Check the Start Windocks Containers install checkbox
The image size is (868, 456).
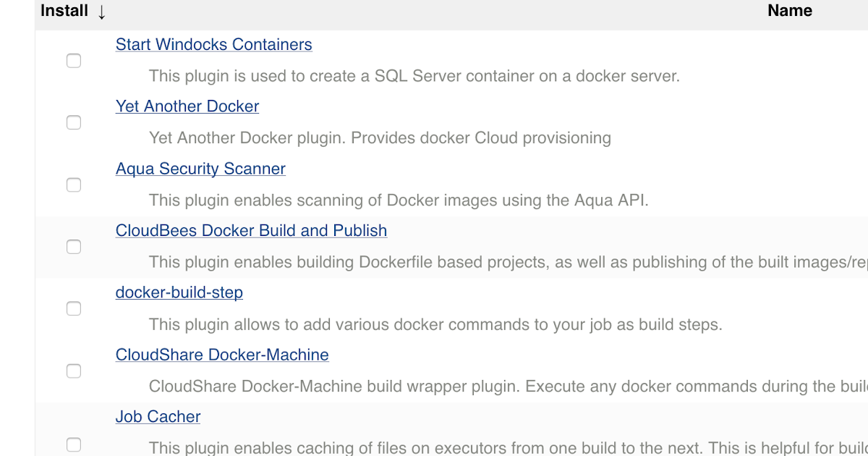[x=73, y=61]
